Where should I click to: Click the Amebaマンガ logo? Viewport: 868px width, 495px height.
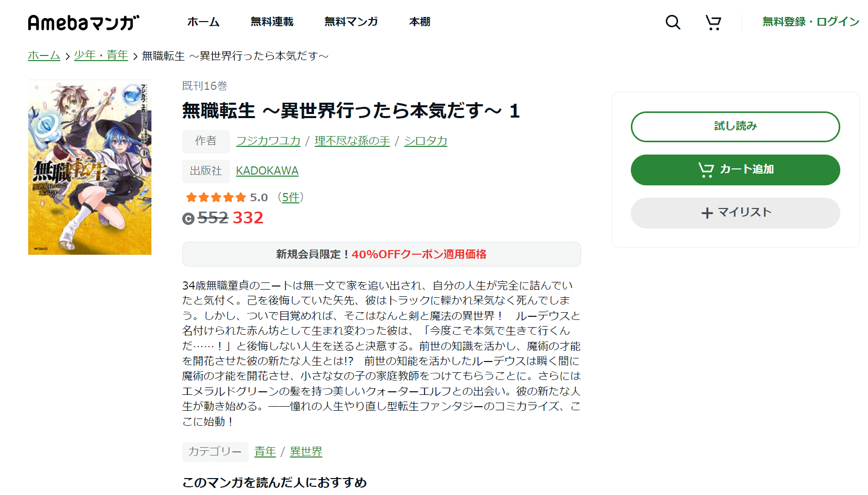(84, 23)
